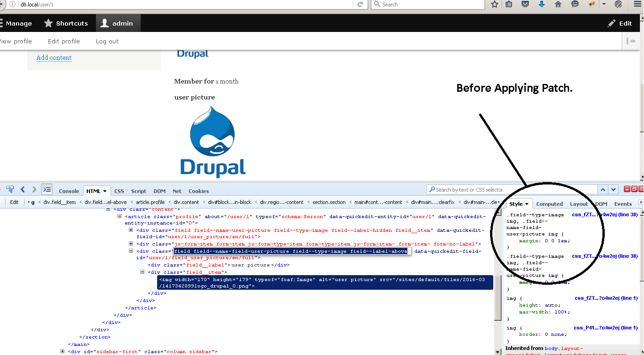Open the browser downloads arrow icon
Image resolution: width=644 pixels, height=355 pixels.
(x=542, y=4)
